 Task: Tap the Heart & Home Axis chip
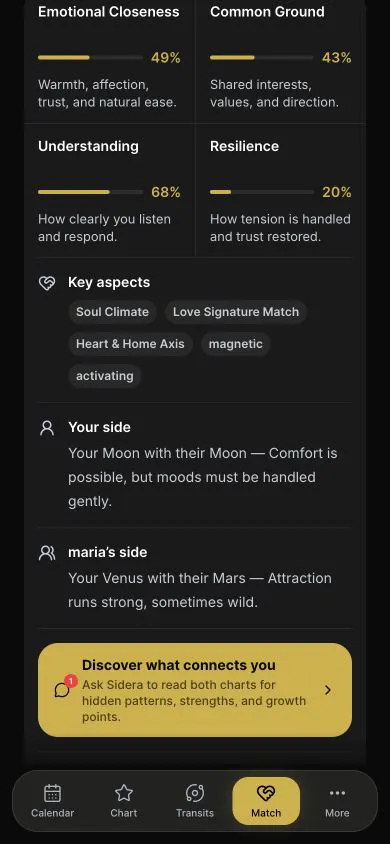coord(130,344)
